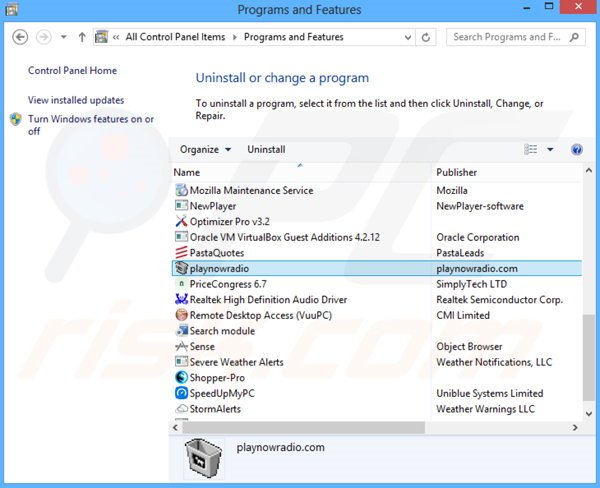Screen dimensions: 600x488
Task: Select SpeedUpMyPC entry
Action: pyautogui.click(x=222, y=393)
